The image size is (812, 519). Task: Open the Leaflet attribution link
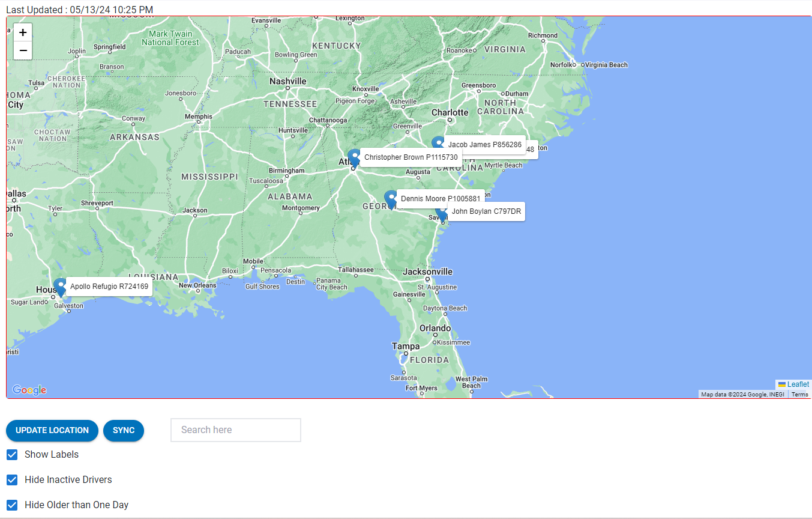point(798,384)
